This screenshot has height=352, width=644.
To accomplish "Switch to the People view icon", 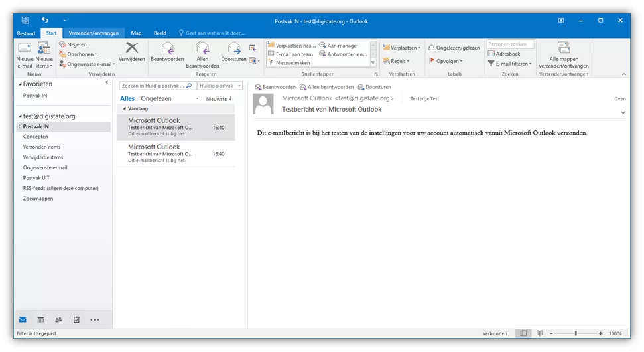I will (x=58, y=320).
